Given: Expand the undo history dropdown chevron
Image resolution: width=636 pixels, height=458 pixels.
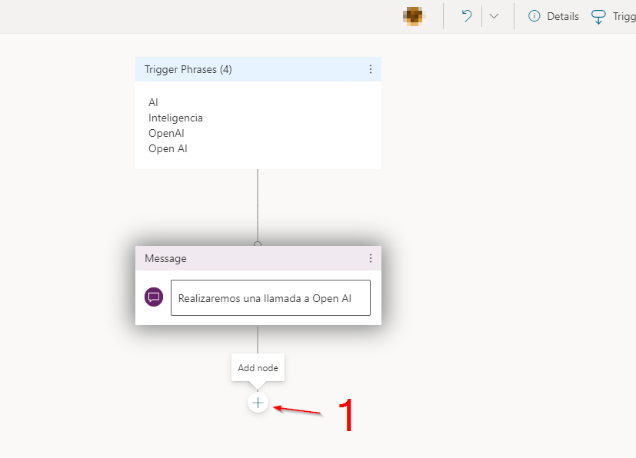Looking at the screenshot, I should click(x=494, y=16).
